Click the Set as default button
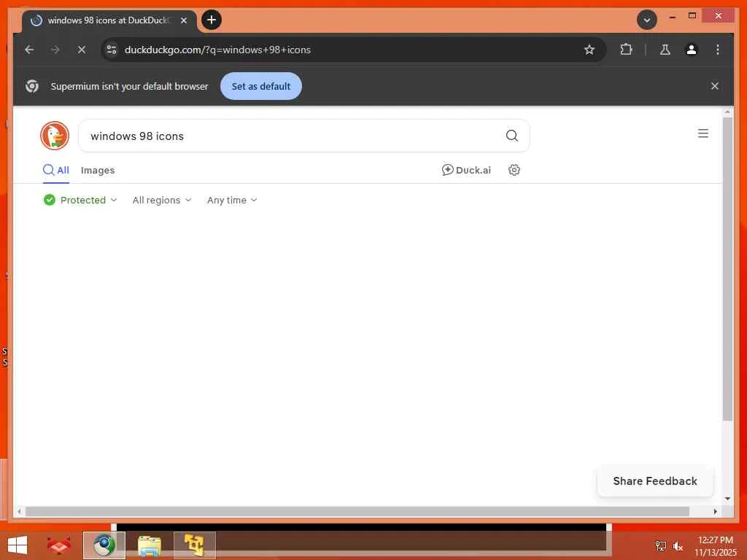The width and height of the screenshot is (747, 560). pos(261,86)
